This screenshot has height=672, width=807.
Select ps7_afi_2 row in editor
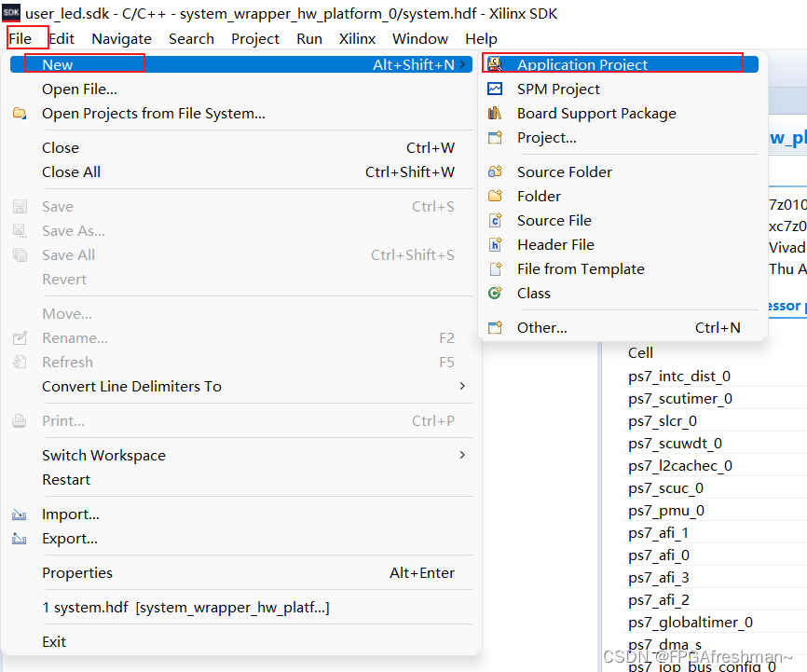pyautogui.click(x=715, y=600)
